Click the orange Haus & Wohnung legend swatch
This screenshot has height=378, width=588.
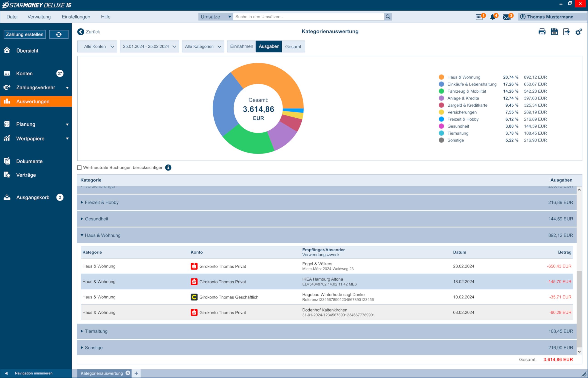coord(441,77)
